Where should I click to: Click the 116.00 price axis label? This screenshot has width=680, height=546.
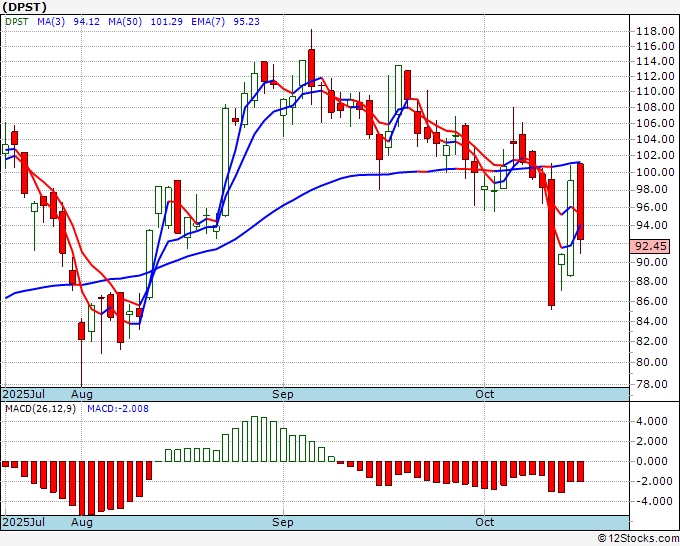tap(655, 46)
